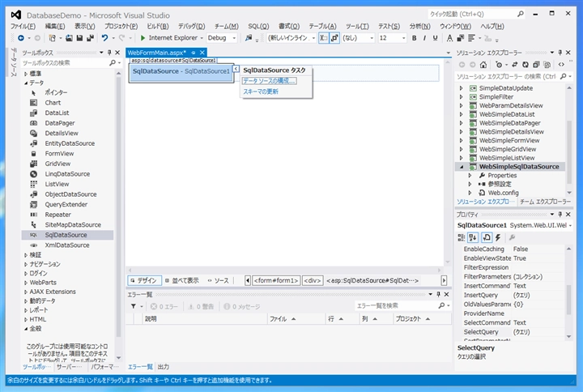
Task: Switch to Source view button
Action: tap(219, 280)
